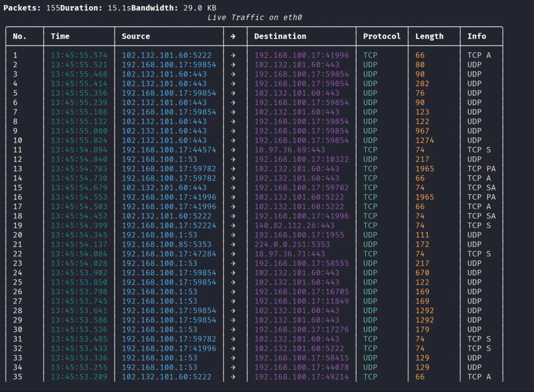Select source 102.132.101.60:5222 in row 1
Screen dimensions: 534x392
[x=167, y=55]
